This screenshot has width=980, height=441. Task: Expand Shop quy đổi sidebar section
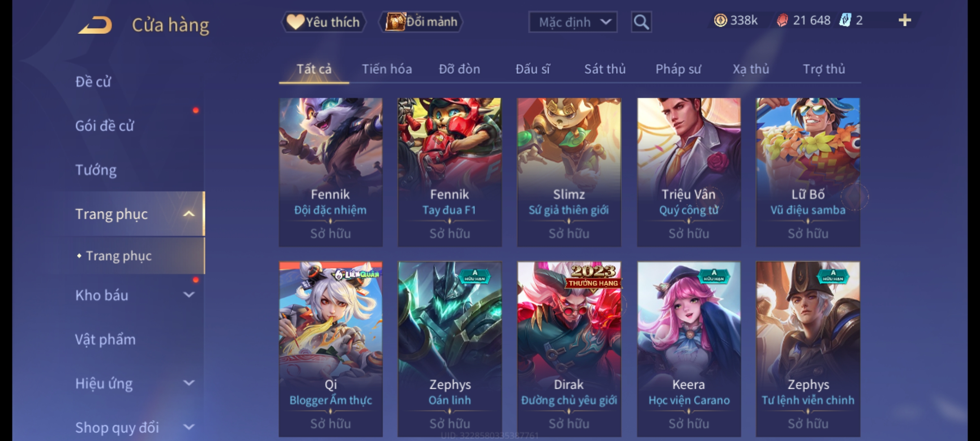tap(189, 427)
